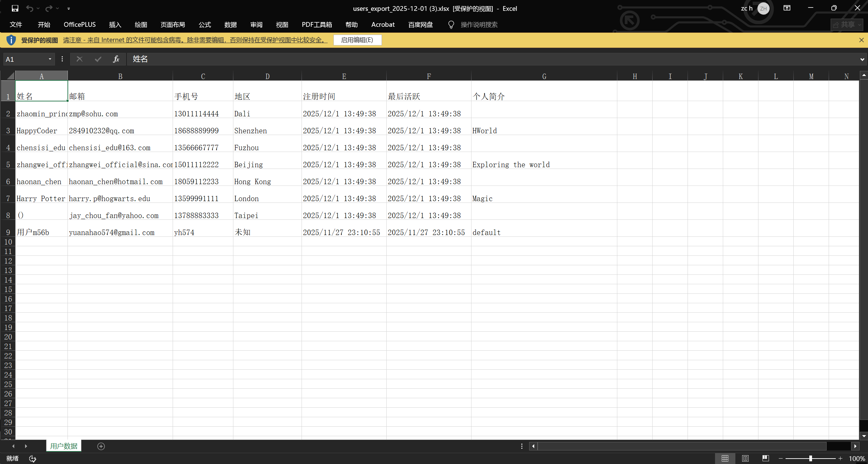Viewport: 868px width, 464px height.
Task: Click the protected view warning link
Action: click(195, 40)
